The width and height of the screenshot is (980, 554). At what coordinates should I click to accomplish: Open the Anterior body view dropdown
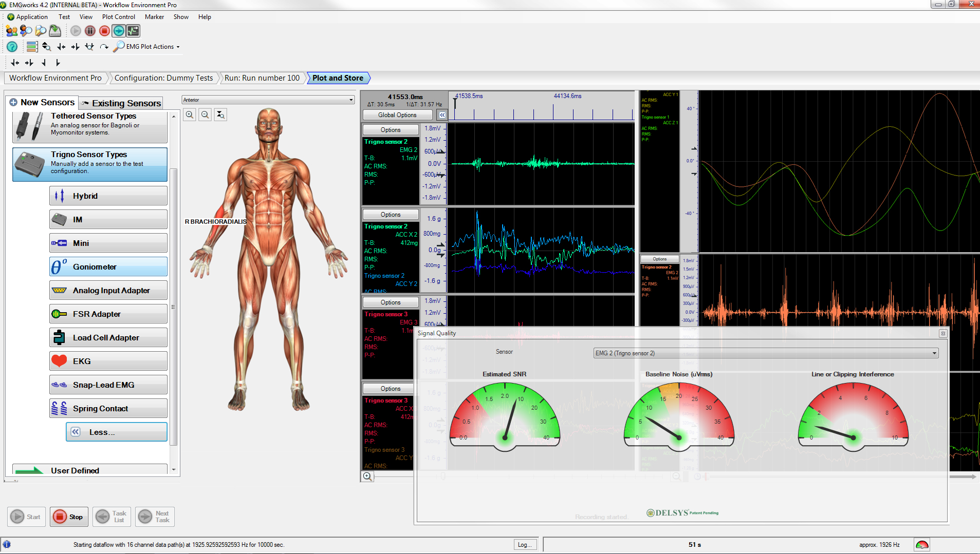coord(268,100)
